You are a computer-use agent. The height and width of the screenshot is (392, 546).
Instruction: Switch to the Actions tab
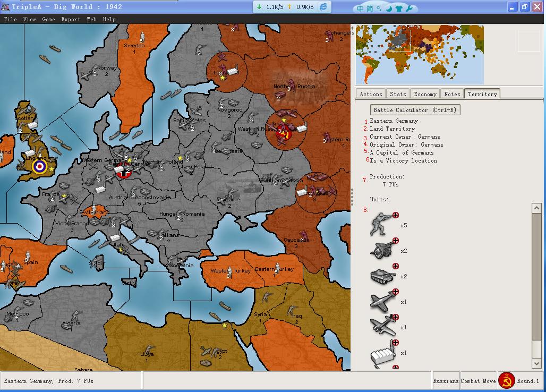pos(371,94)
